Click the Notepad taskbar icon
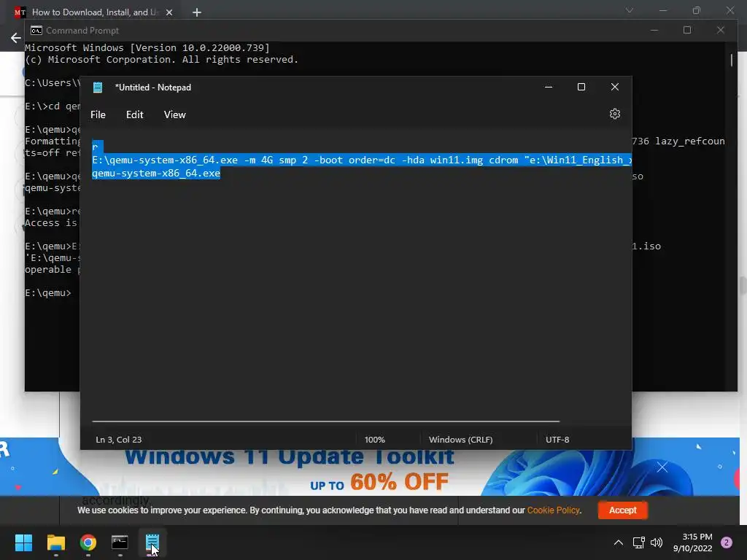 (x=152, y=542)
